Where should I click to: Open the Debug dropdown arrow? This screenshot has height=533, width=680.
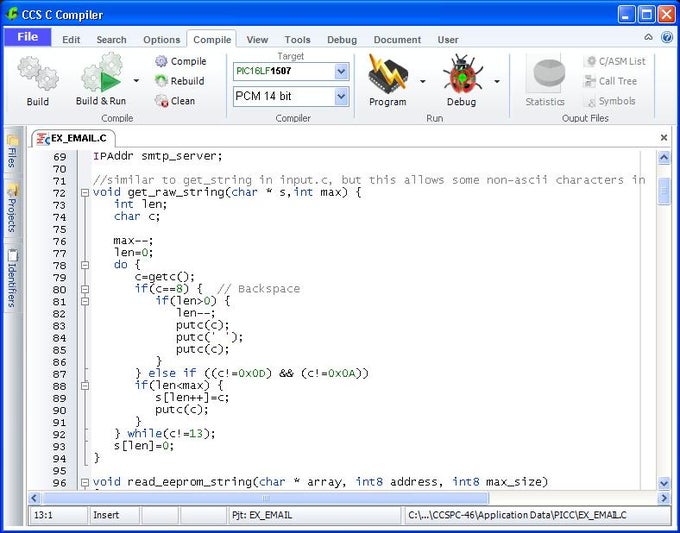click(497, 81)
